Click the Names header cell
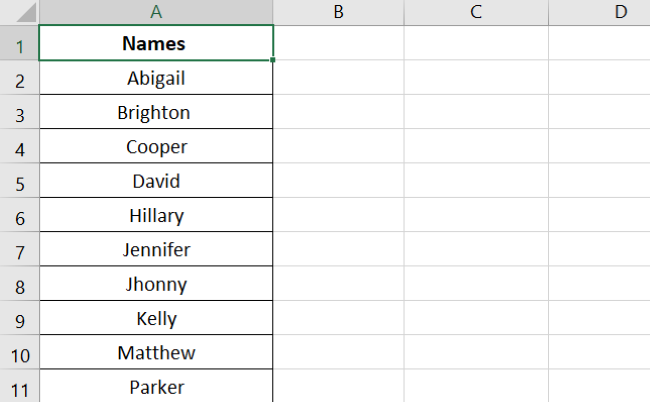Viewport: 650px width, 402px height. point(155,44)
